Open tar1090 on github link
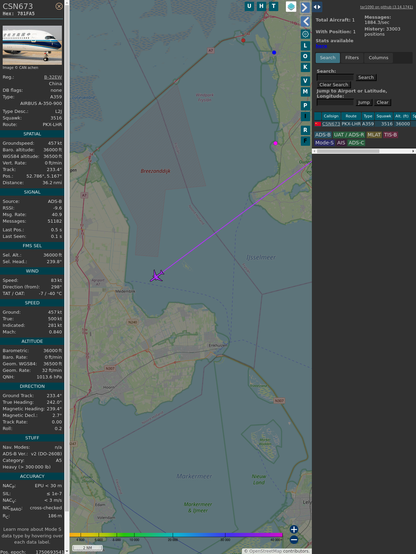The image size is (416, 554). (x=386, y=7)
